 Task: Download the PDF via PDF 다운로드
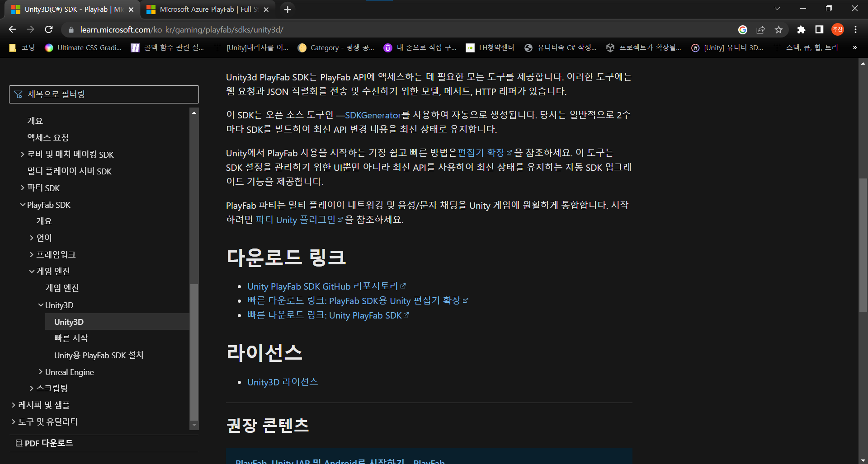click(44, 443)
